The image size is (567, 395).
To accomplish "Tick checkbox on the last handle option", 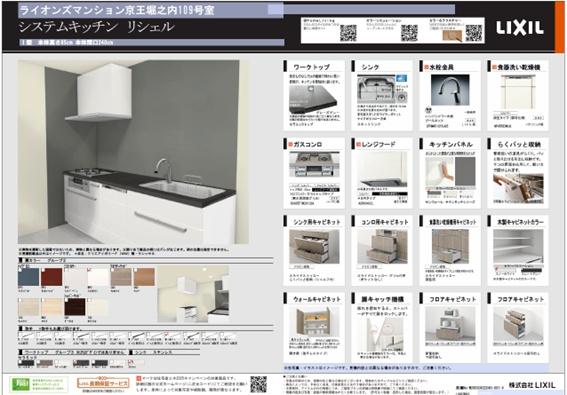I will 222,335.
